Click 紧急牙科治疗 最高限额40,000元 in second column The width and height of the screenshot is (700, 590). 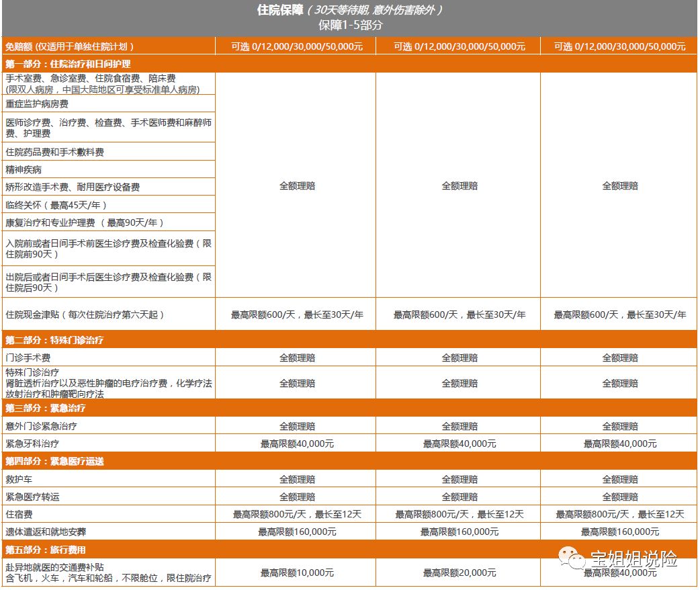(x=460, y=444)
